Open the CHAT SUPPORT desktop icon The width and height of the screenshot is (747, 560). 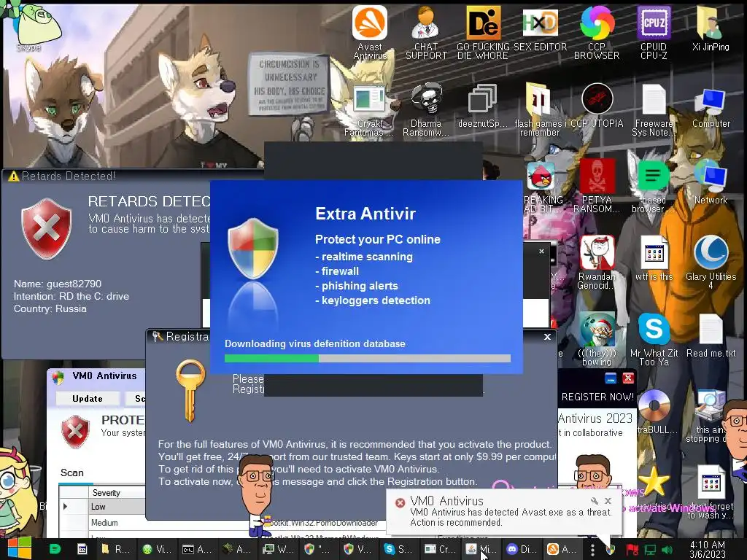tap(426, 32)
